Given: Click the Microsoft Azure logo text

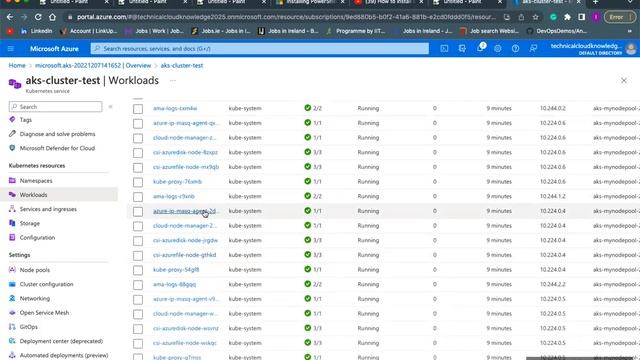Looking at the screenshot, I should (54, 49).
